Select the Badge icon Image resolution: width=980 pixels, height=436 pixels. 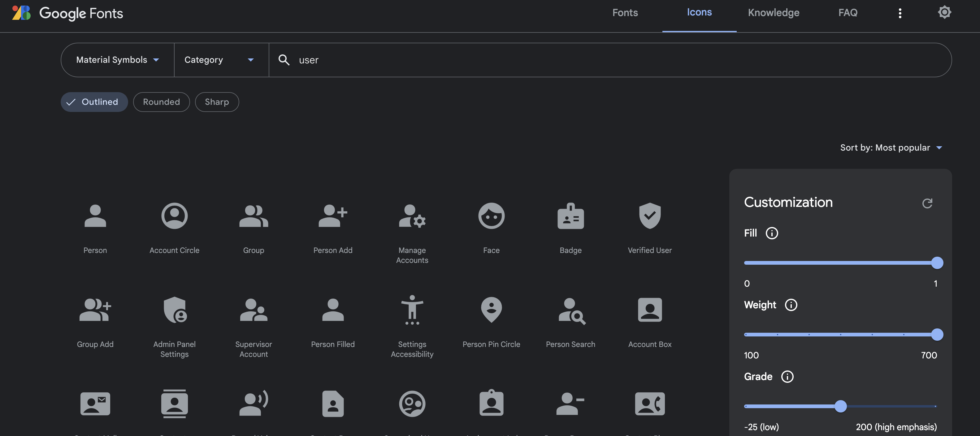point(570,216)
